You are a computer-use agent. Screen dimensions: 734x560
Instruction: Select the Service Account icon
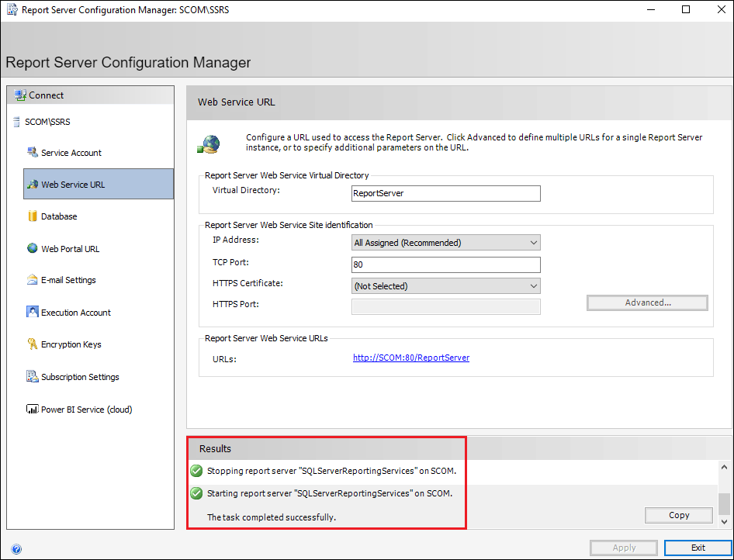33,152
